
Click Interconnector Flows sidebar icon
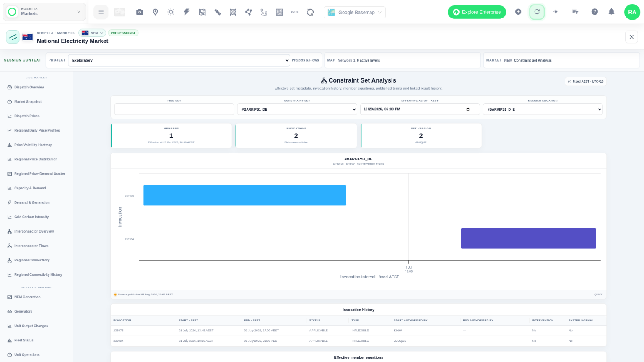point(9,246)
